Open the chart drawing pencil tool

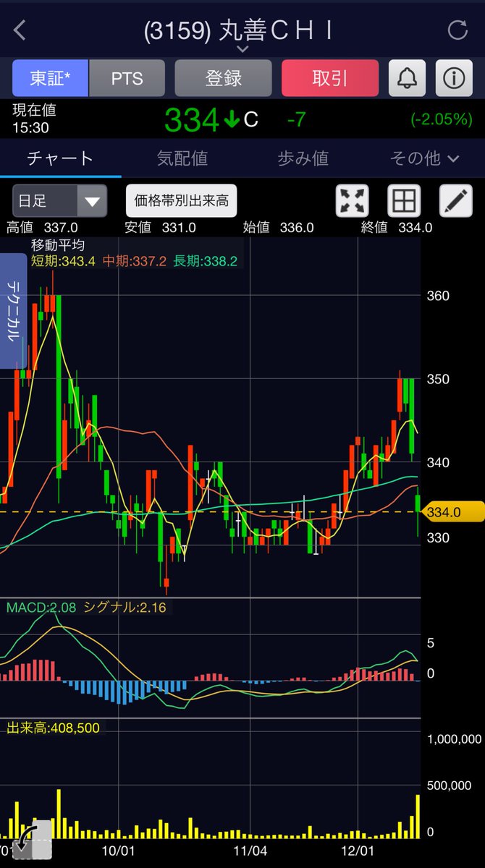tap(456, 201)
